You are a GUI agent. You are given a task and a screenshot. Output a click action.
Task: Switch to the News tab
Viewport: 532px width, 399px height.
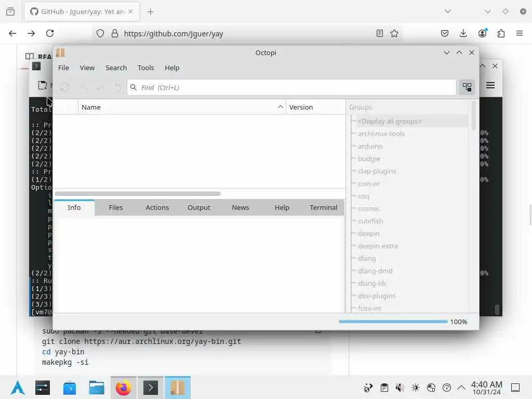coord(240,208)
